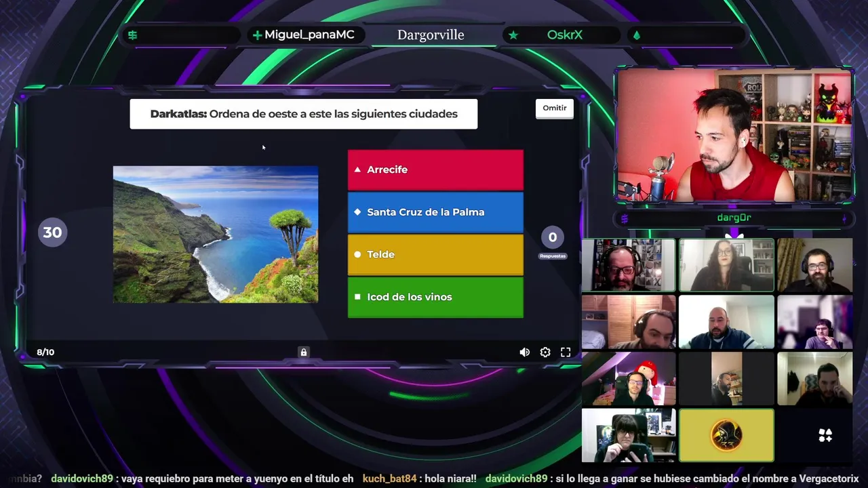Viewport: 868px width, 488px height.
Task: Select the red Arrecife answer
Action: coord(435,169)
